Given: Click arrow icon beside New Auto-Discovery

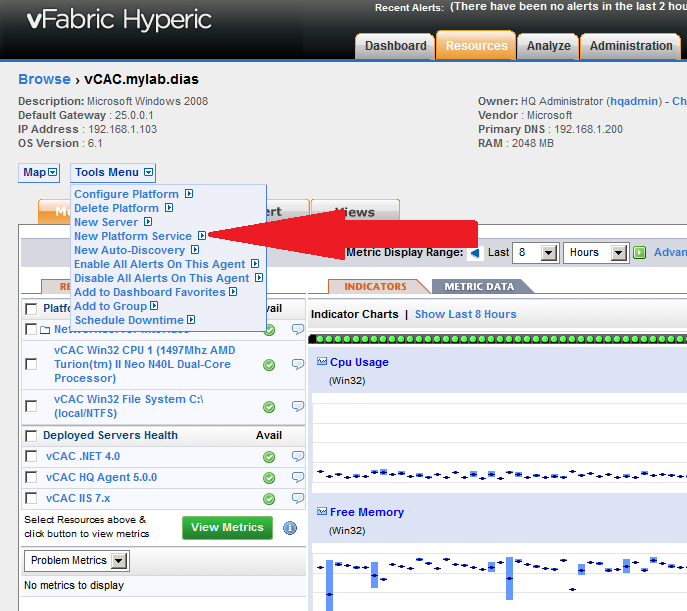Looking at the screenshot, I should tap(195, 250).
